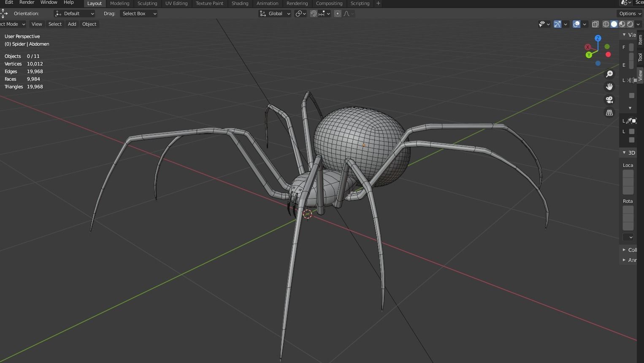
Task: Switch to rendered shading mode
Action: [x=630, y=24]
